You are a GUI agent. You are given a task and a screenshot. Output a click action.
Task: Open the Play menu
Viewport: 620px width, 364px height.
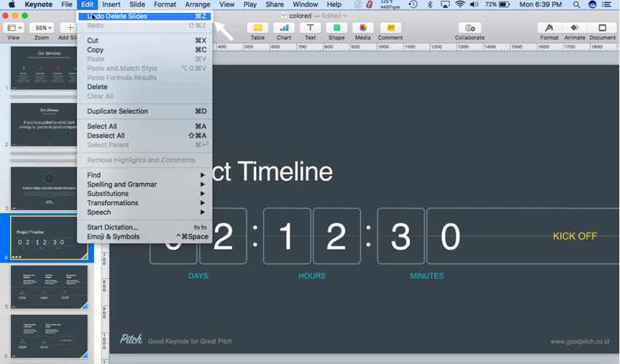pyautogui.click(x=249, y=4)
